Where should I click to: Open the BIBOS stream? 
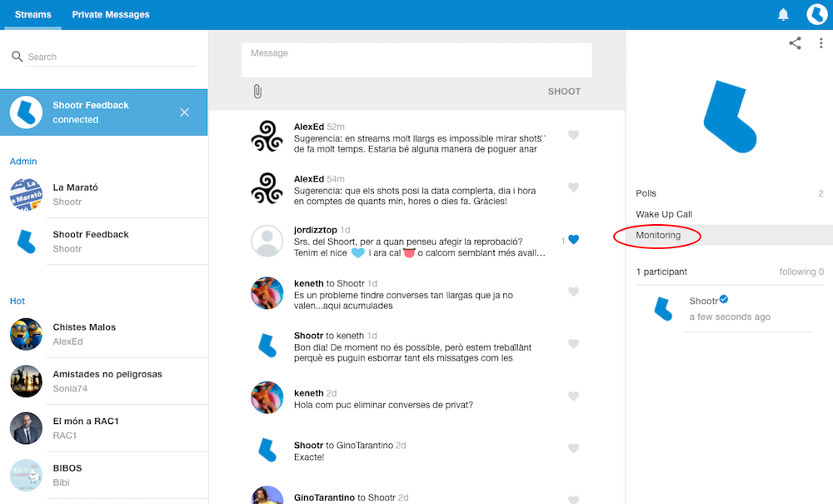click(x=103, y=475)
